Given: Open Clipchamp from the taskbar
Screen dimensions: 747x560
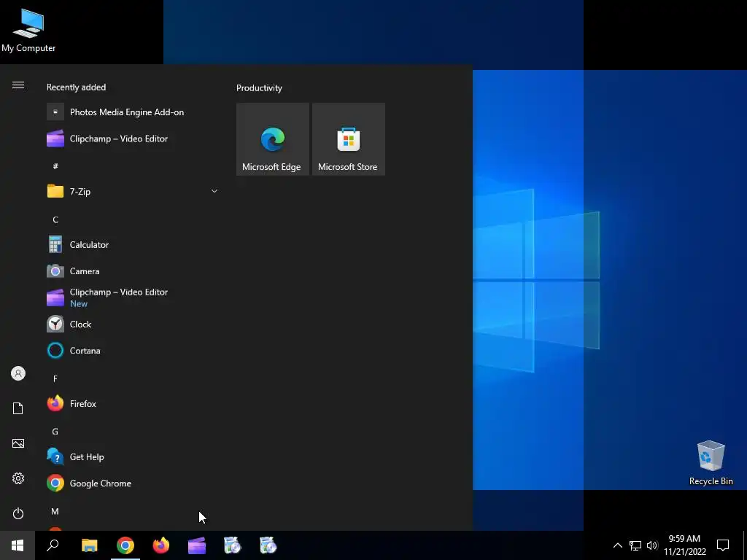Looking at the screenshot, I should [x=197, y=545].
